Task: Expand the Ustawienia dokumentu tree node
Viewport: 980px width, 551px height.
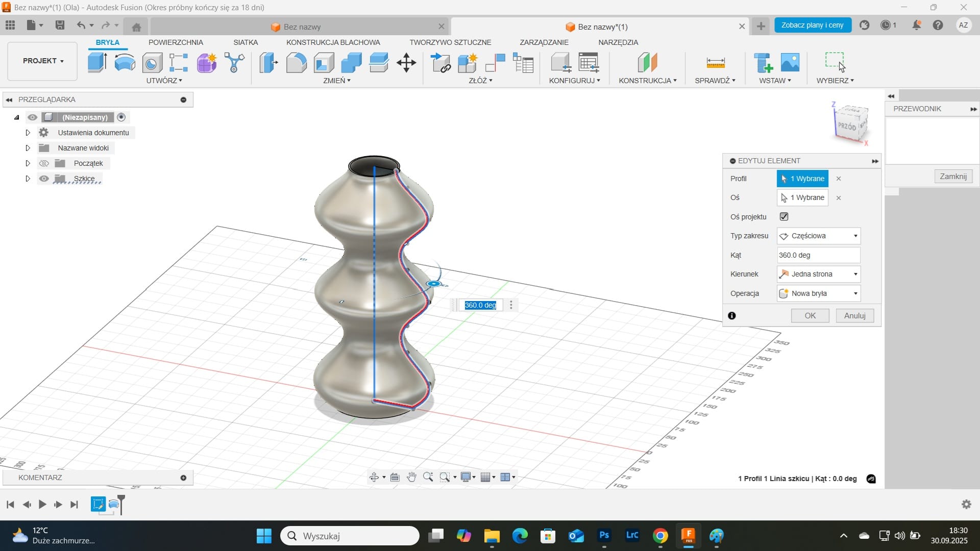Action: (28, 133)
